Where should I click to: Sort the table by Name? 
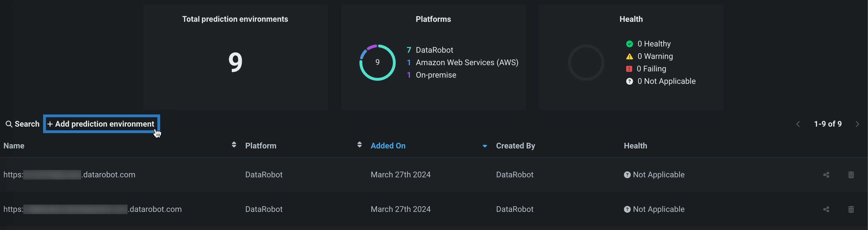click(234, 145)
